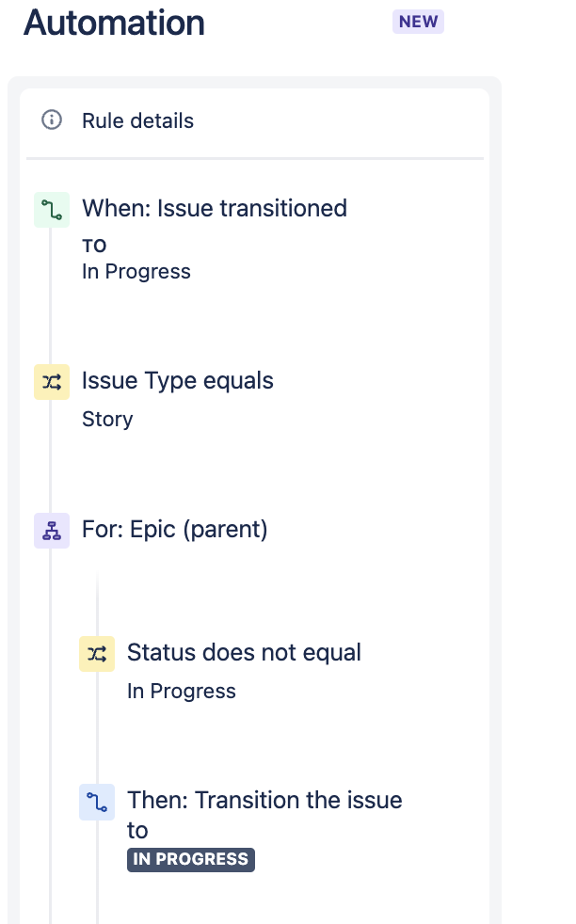Select the Issue Type equals condition icon
Image resolution: width=576 pixels, height=924 pixels.
coord(52,381)
